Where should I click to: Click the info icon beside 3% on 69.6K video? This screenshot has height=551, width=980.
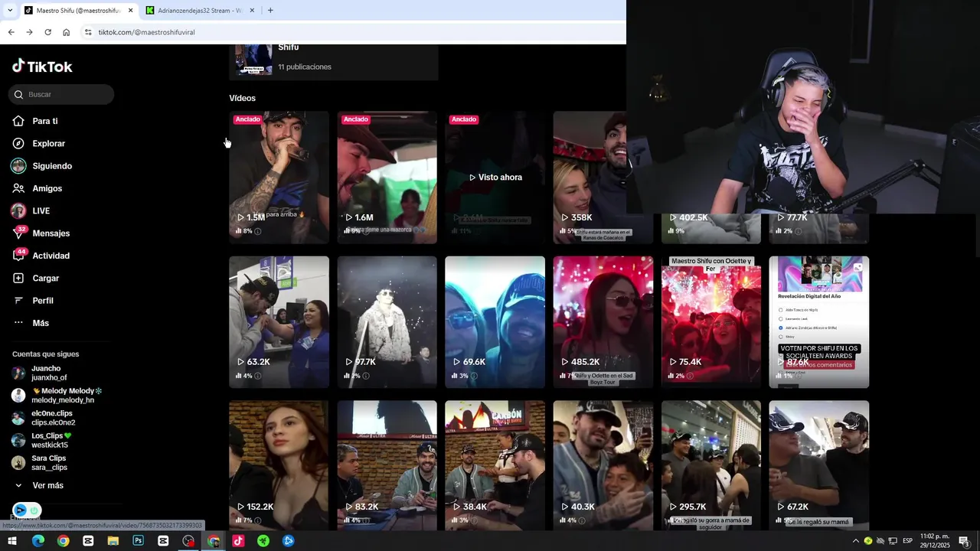click(x=474, y=376)
